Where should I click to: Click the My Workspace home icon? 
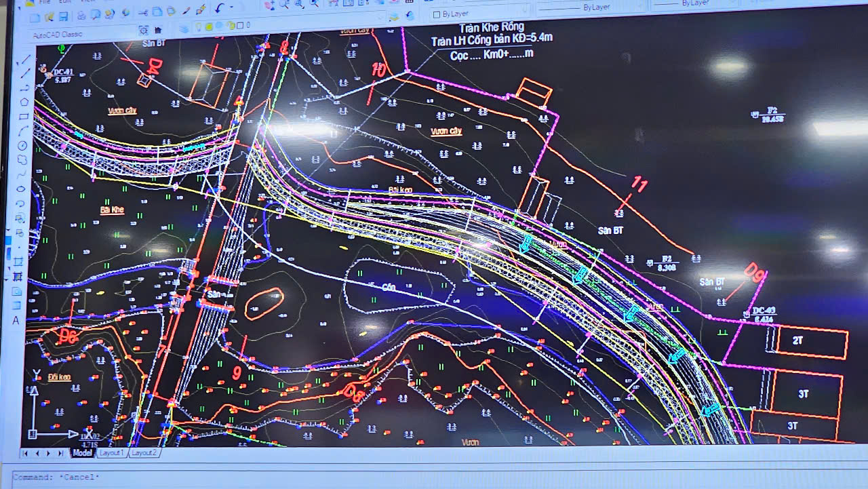click(158, 30)
